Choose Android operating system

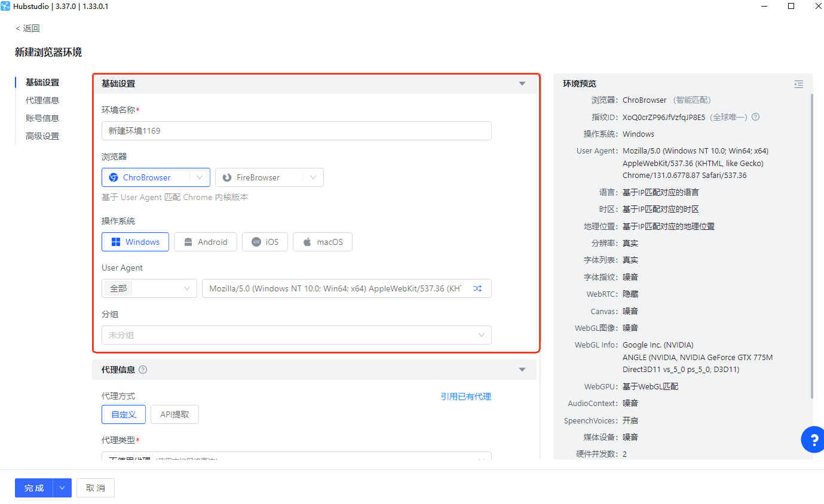[206, 242]
